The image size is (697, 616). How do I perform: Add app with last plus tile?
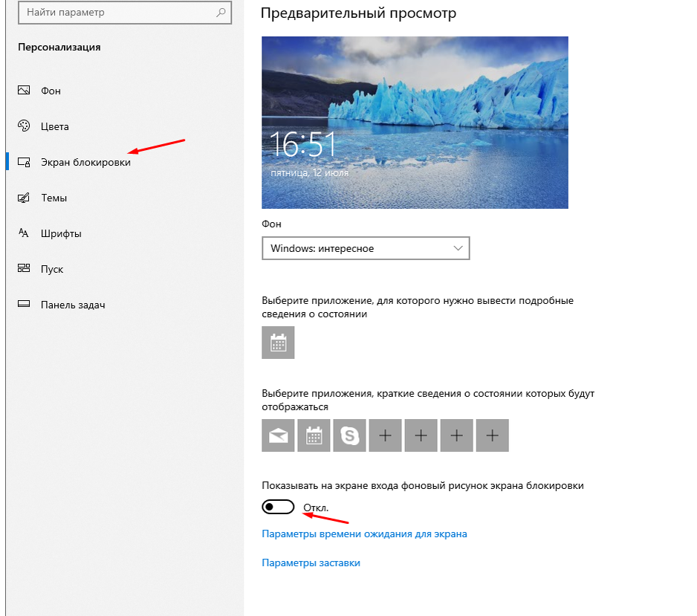(493, 435)
